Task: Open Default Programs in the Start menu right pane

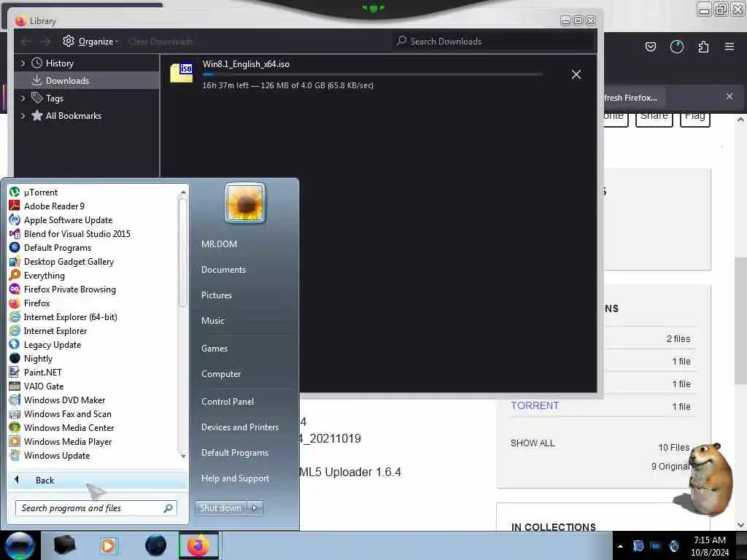Action: [234, 452]
